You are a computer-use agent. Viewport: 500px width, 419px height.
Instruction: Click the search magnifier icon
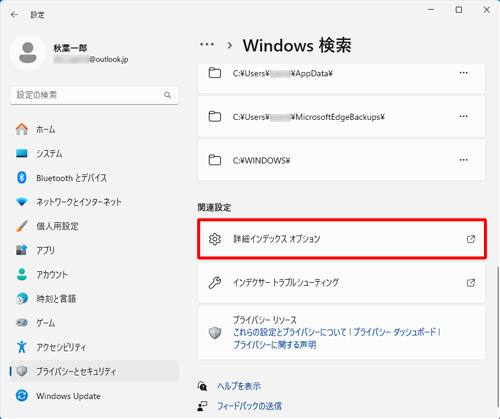168,95
